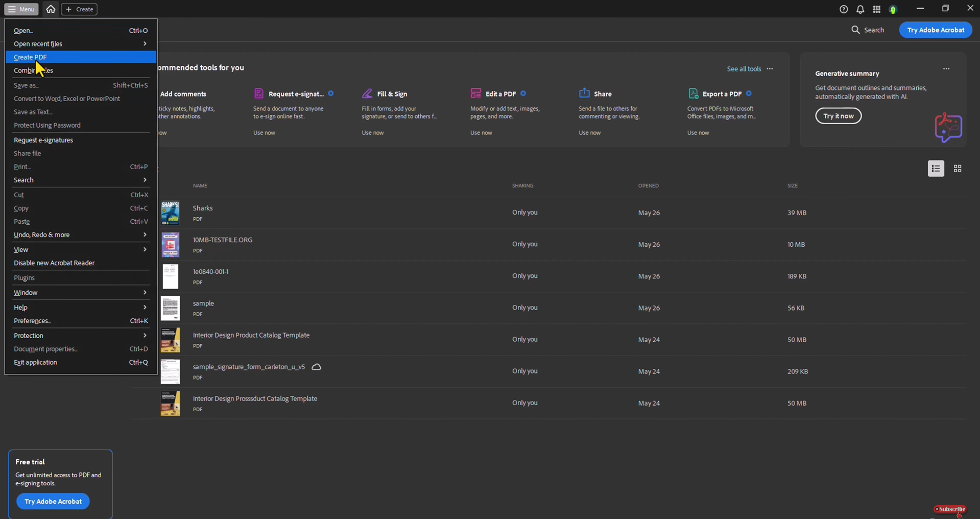Click the Home icon in top bar
980x519 pixels.
[x=51, y=9]
